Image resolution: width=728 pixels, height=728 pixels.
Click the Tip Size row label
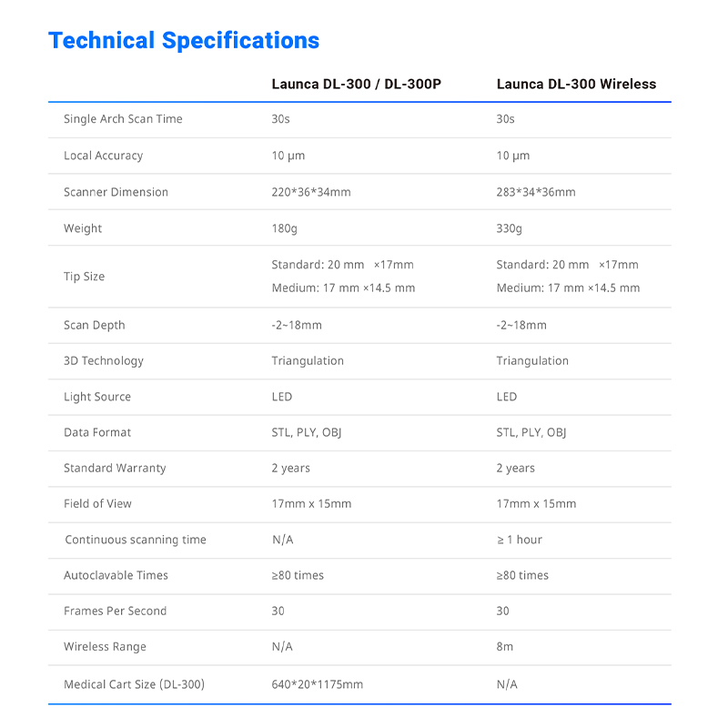pos(84,277)
